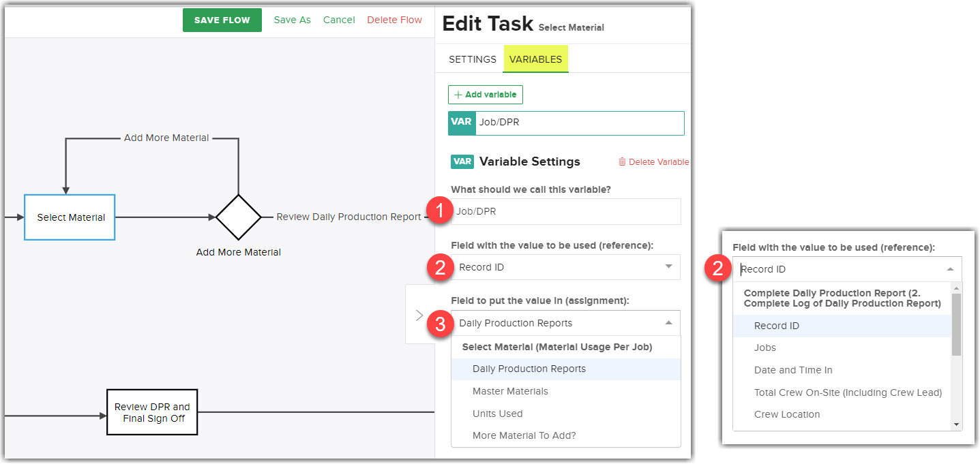Click the chevron to collapse the Edit Task panel
The image size is (980, 464).
coord(419,315)
